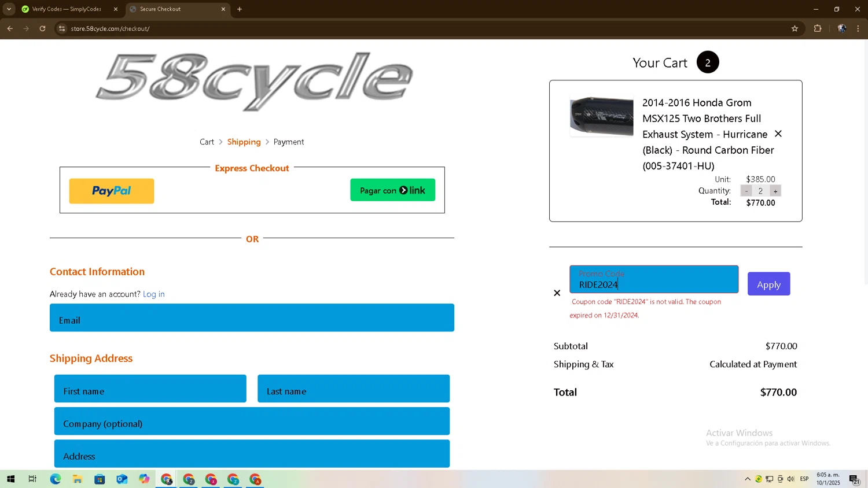
Task: Launch Microsoft Edge from taskbar
Action: tap(55, 479)
